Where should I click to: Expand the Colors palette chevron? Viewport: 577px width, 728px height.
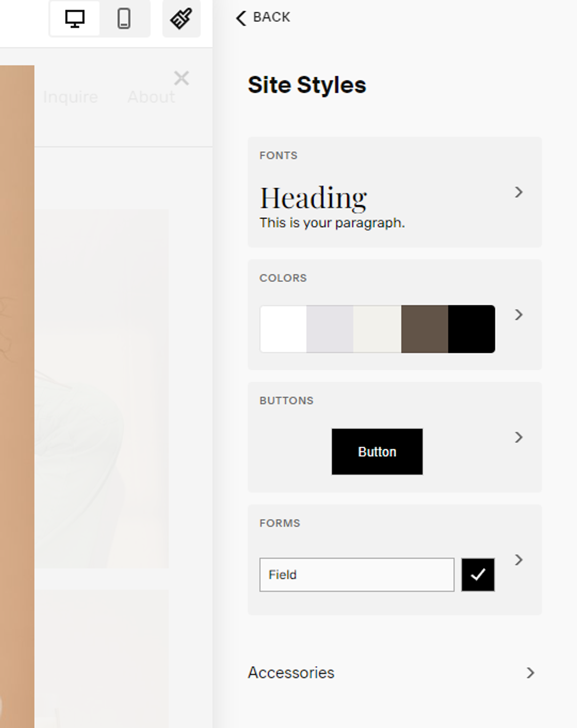(519, 315)
